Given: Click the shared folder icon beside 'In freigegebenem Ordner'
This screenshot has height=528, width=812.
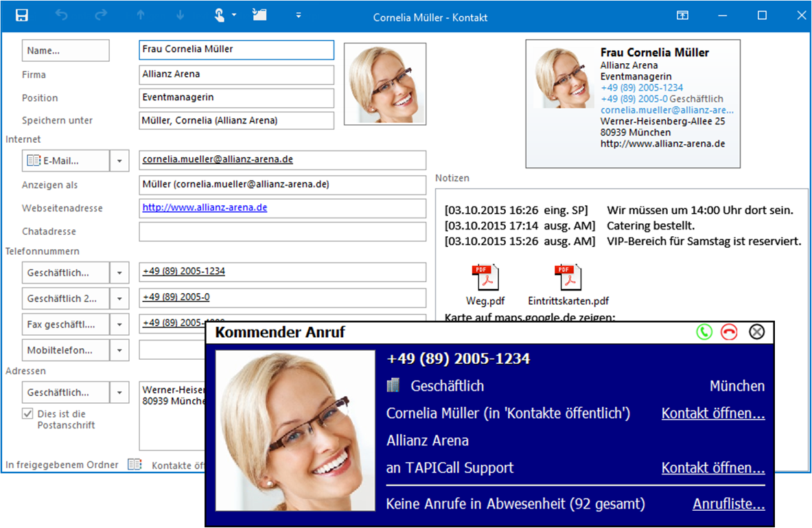Looking at the screenshot, I should coord(135,464).
